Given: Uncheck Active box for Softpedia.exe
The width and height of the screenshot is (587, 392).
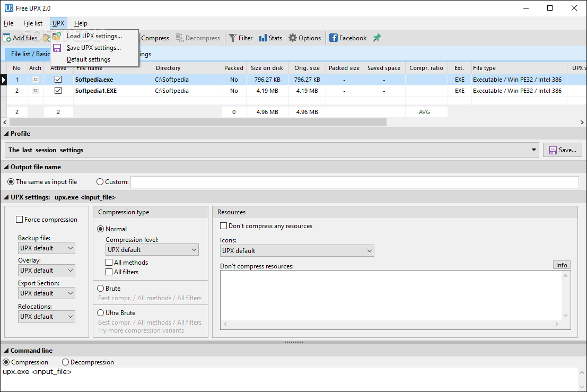Looking at the screenshot, I should [58, 80].
